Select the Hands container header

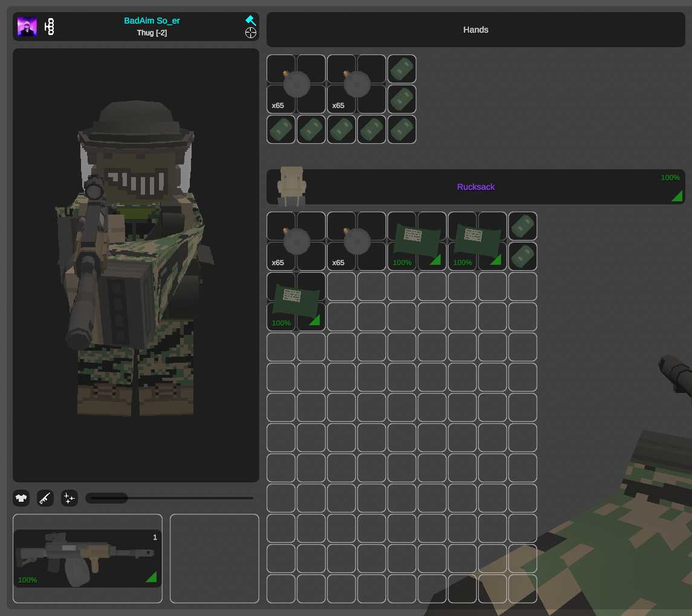tap(476, 30)
